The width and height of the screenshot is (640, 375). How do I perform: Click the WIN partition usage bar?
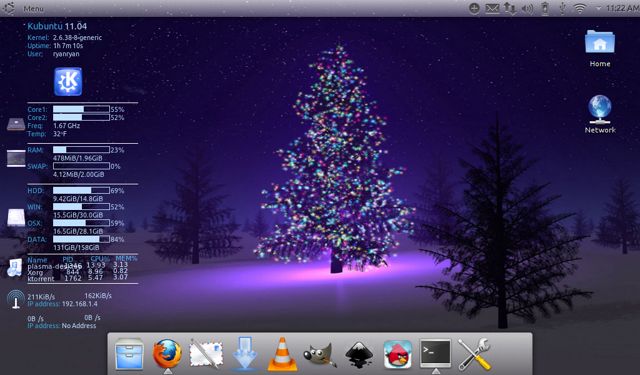pos(81,207)
